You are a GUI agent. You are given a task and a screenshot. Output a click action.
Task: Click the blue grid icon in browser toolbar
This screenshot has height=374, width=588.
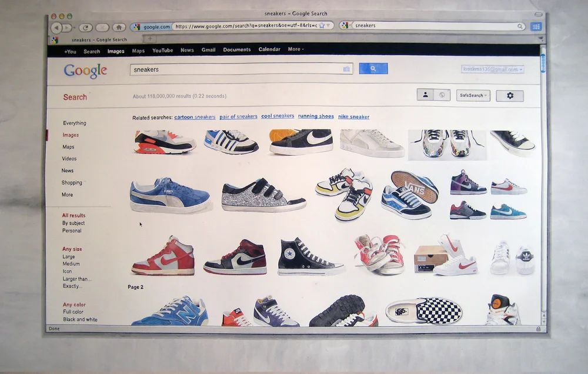pos(536,26)
